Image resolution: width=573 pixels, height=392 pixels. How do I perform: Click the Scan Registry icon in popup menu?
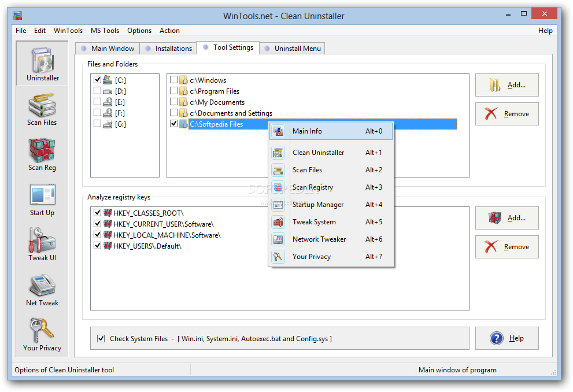[x=279, y=187]
